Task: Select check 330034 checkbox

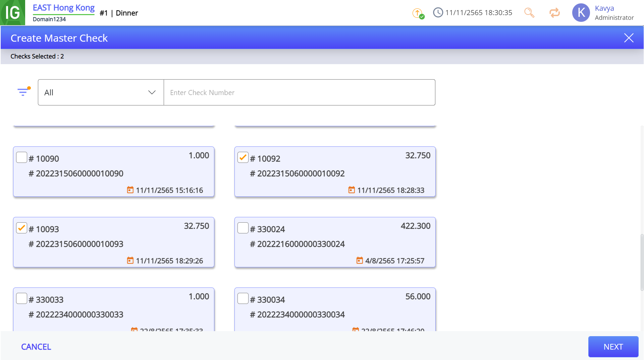Action: point(243,299)
